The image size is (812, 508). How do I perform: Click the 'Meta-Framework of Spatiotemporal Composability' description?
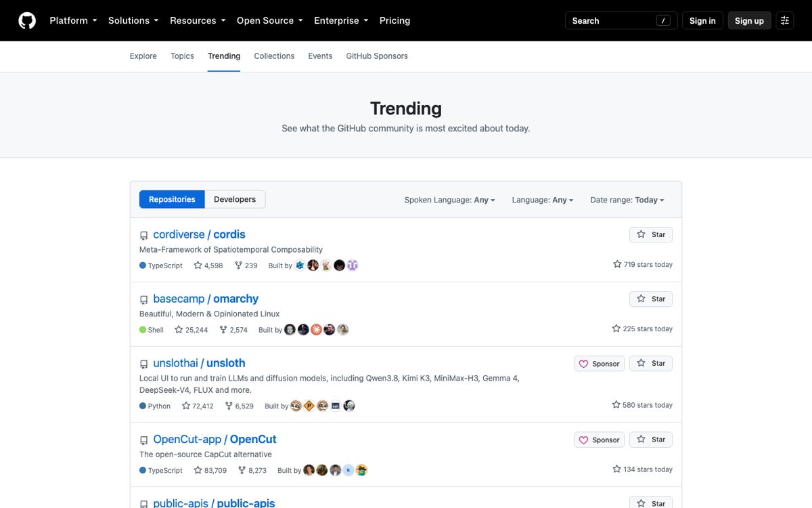231,249
